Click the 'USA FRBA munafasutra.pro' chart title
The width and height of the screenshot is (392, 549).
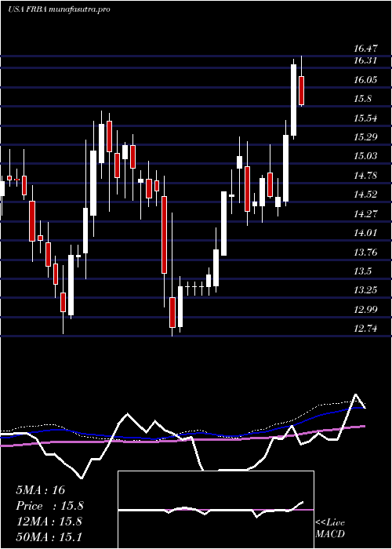tap(59, 9)
